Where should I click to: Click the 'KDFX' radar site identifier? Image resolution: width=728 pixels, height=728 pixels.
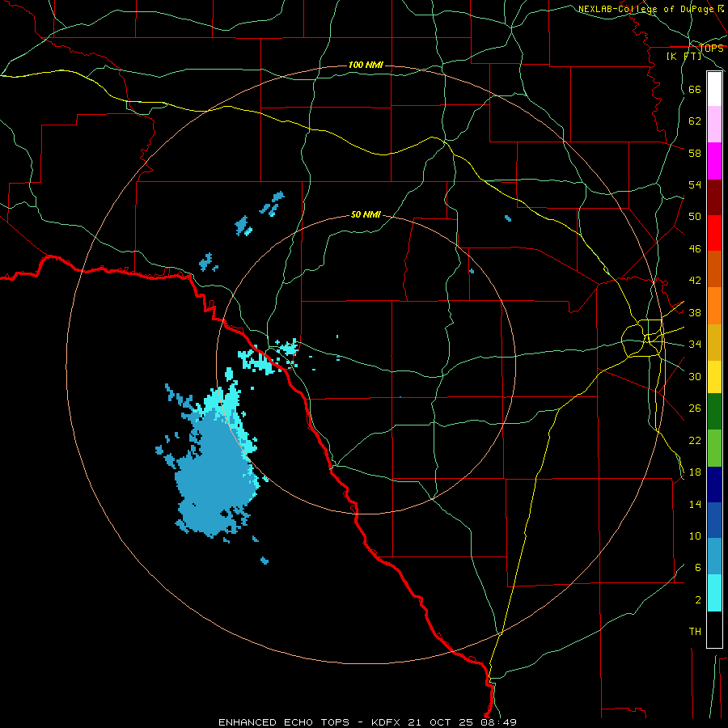[x=387, y=722]
